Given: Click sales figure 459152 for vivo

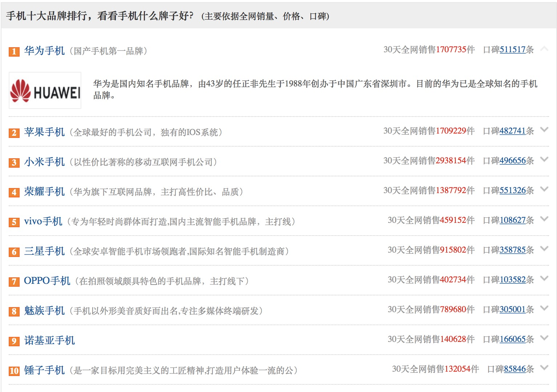Looking at the screenshot, I should click(453, 220).
